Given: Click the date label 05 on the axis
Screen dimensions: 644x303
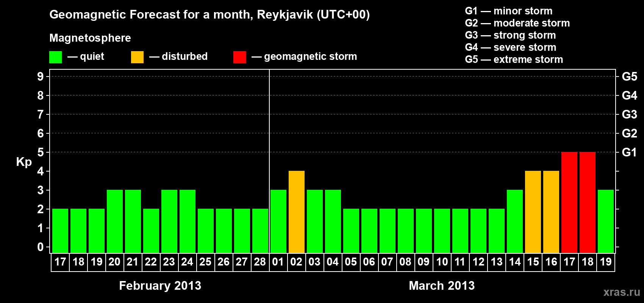Looking at the screenshot, I should pyautogui.click(x=351, y=262).
